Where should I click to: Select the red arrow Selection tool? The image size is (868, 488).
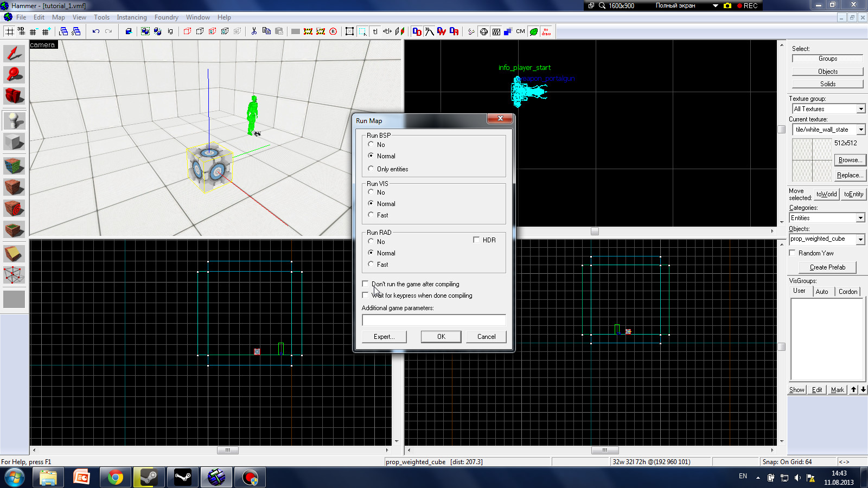14,53
